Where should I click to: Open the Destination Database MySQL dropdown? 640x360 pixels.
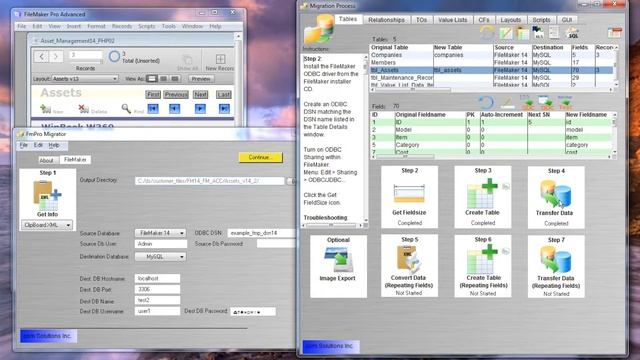[160, 257]
